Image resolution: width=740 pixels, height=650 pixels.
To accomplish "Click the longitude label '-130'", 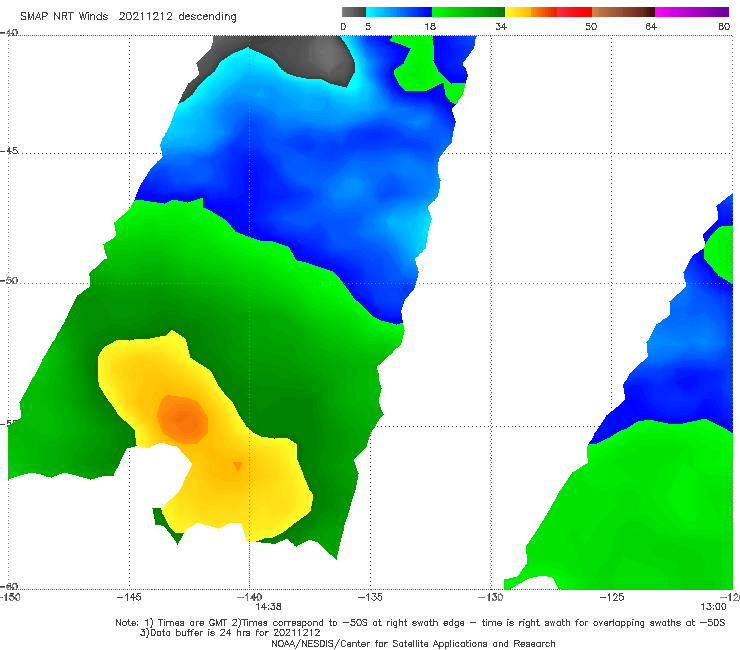I will pyautogui.click(x=490, y=598).
